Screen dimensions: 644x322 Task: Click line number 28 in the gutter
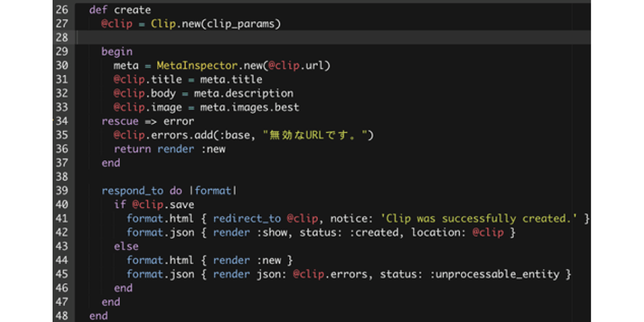pos(62,38)
